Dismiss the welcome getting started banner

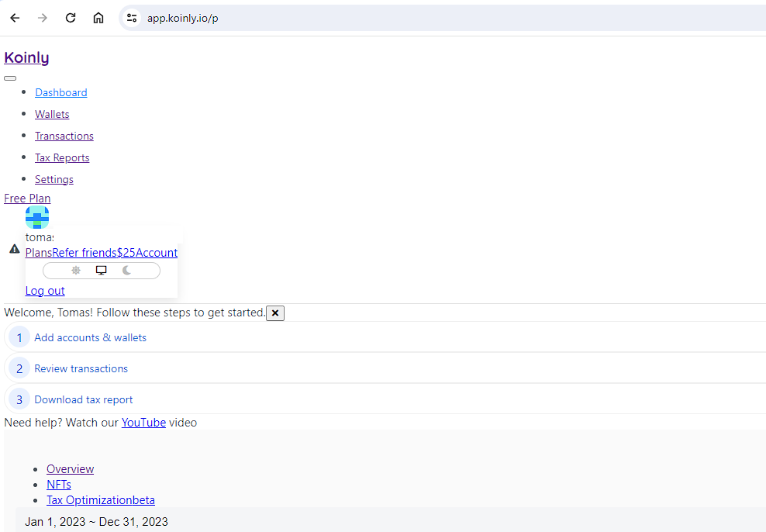275,313
